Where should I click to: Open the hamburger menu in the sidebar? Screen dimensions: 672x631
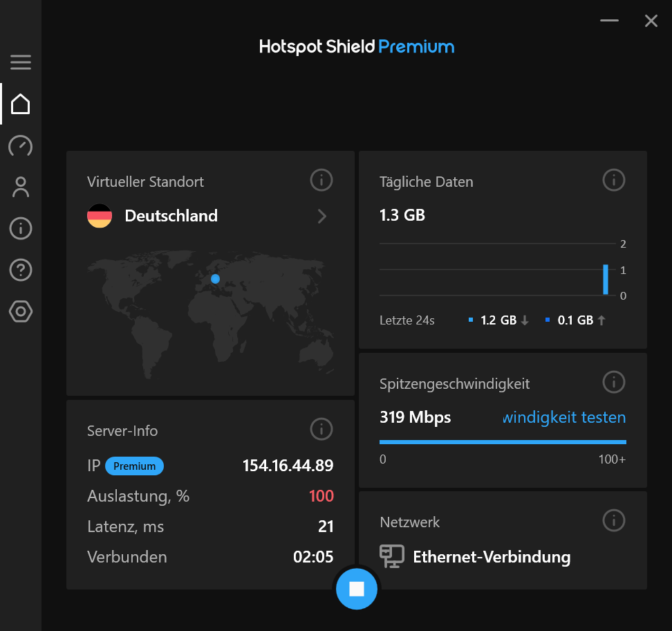click(x=21, y=62)
